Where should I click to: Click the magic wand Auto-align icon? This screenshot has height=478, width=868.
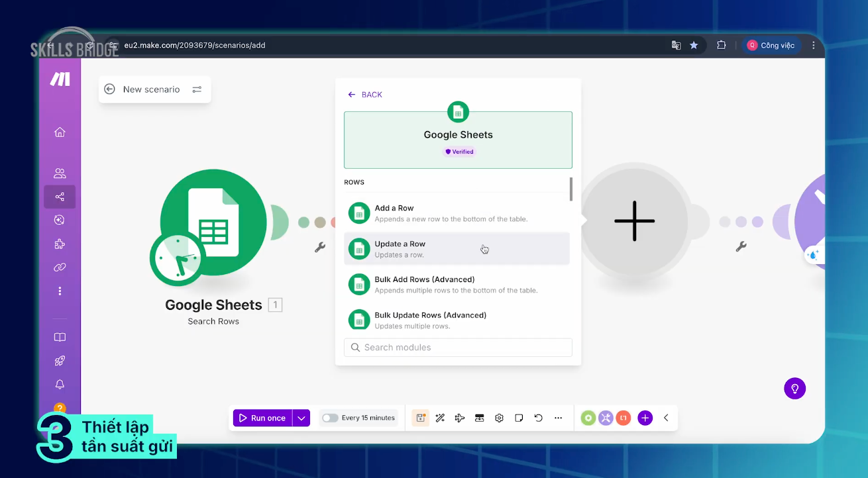pos(440,418)
